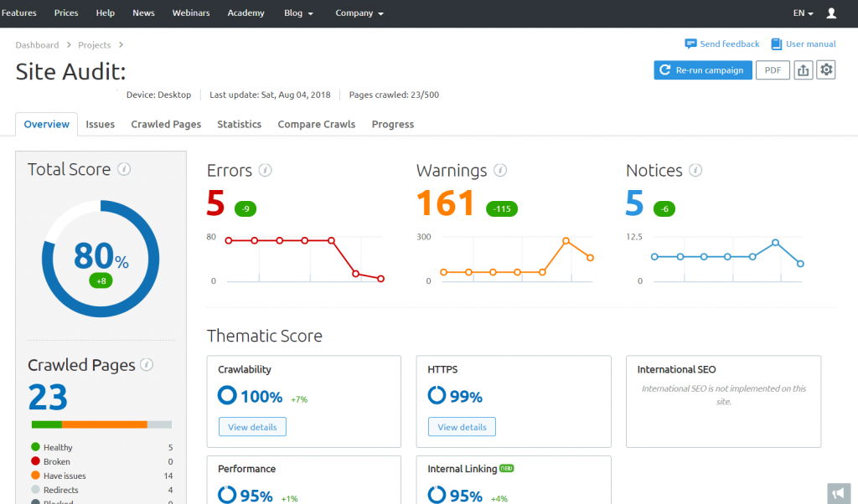Open the Compare Crawls tab

coord(316,124)
